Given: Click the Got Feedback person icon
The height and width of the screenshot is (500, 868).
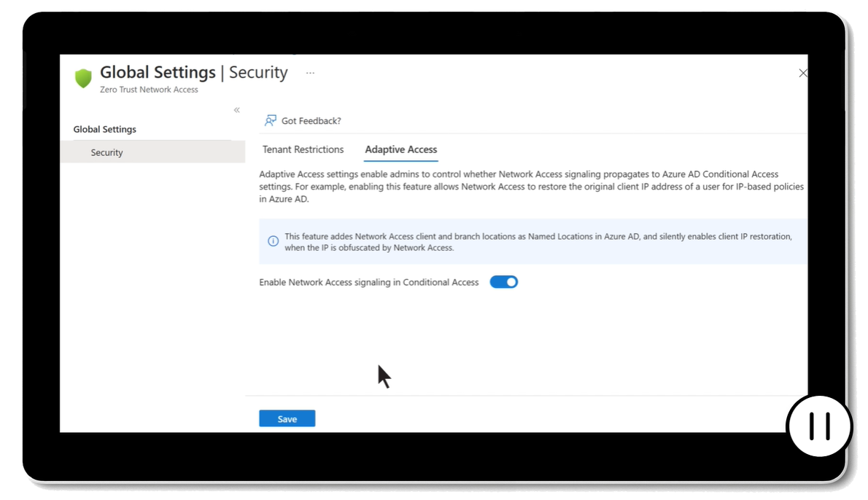Looking at the screenshot, I should pos(271,120).
